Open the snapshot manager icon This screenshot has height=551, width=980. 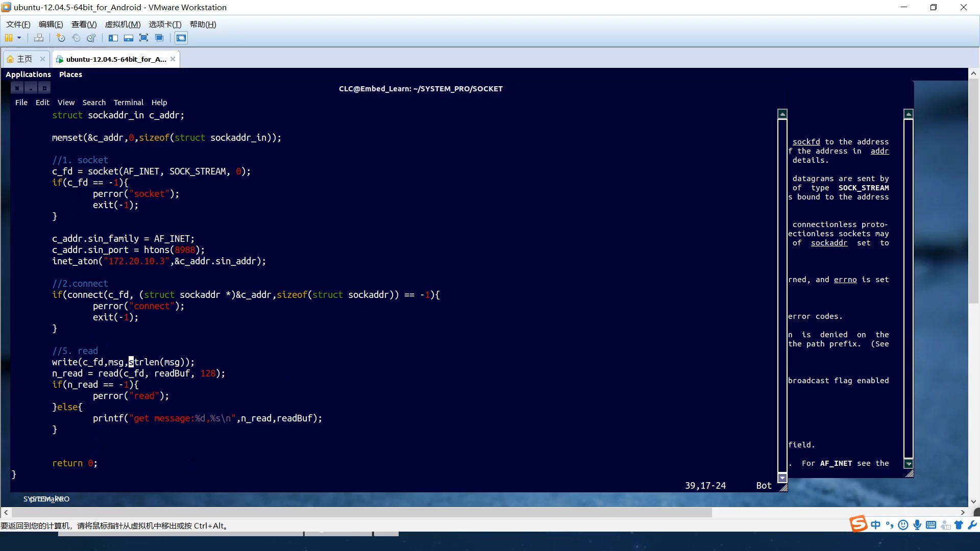coord(91,38)
